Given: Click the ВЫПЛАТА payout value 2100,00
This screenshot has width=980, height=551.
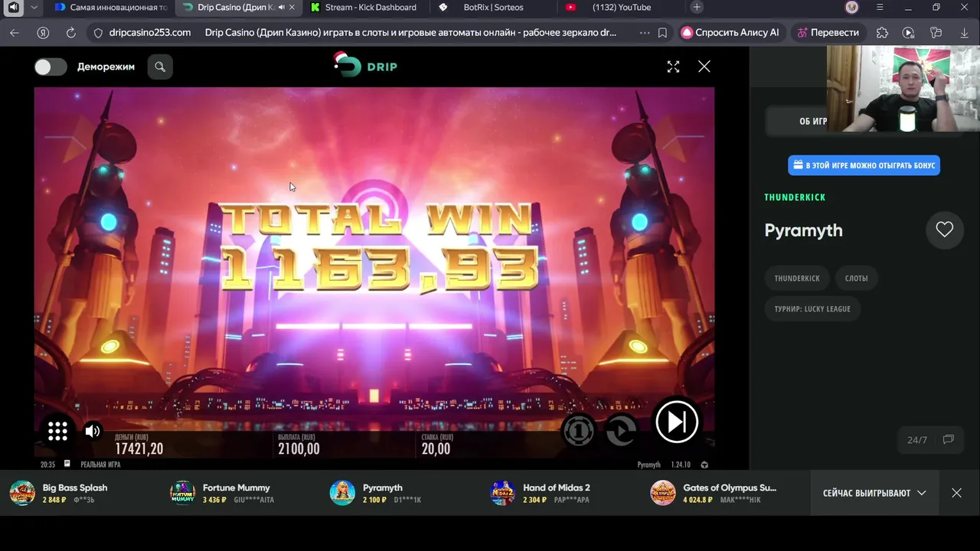Looking at the screenshot, I should click(299, 449).
